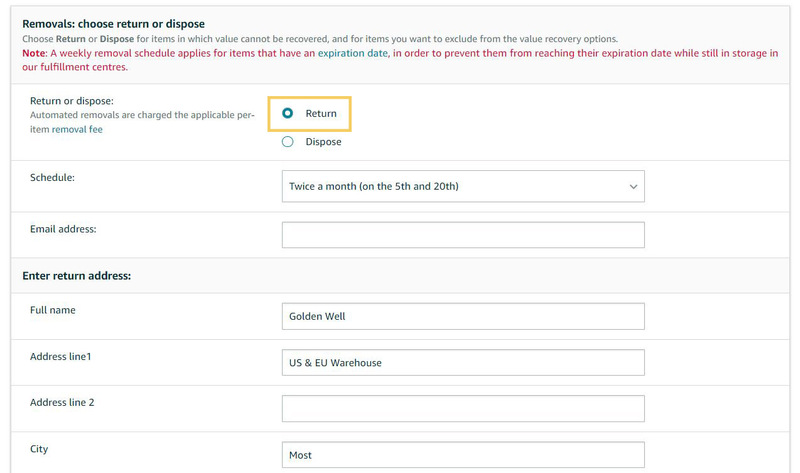
Task: Click the City field label
Action: pos(39,449)
